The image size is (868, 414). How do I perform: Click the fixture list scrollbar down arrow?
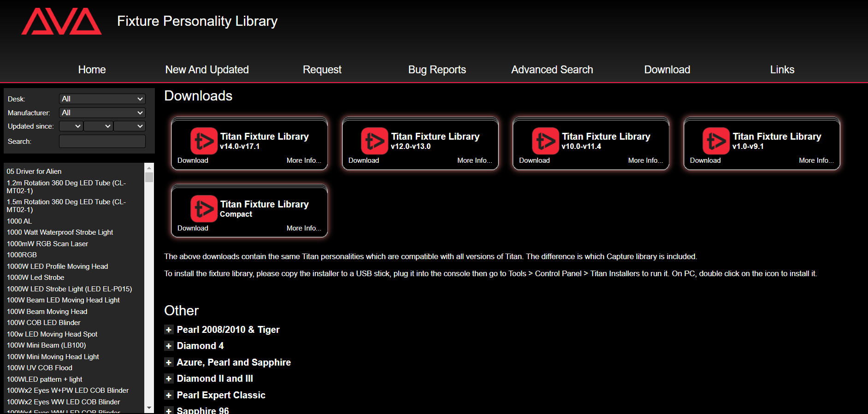[149, 408]
